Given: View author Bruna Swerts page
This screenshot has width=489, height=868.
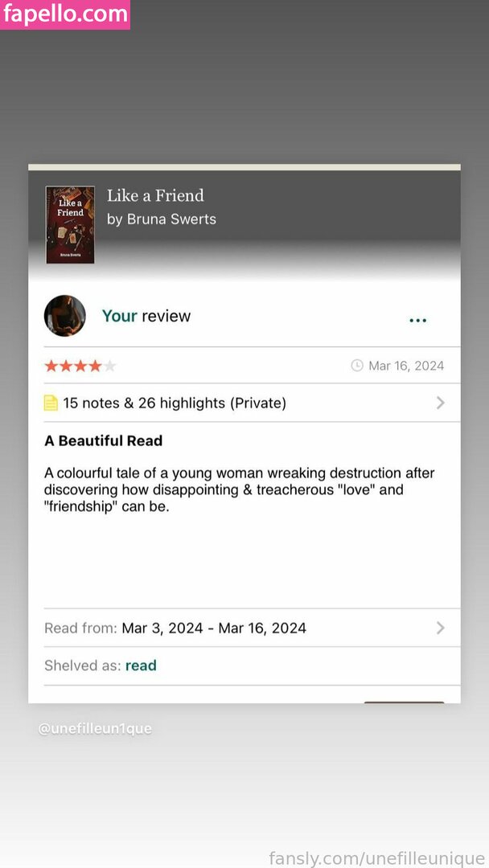Looking at the screenshot, I should tap(162, 219).
